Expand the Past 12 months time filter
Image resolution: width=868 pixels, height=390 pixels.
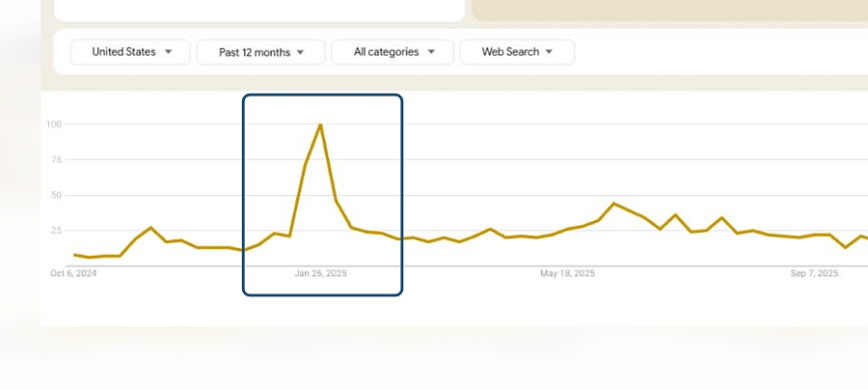click(x=259, y=52)
